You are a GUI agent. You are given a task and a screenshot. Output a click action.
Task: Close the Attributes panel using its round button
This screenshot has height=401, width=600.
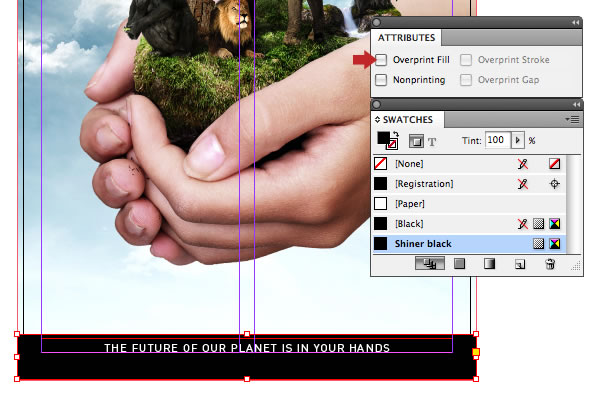pos(377,23)
